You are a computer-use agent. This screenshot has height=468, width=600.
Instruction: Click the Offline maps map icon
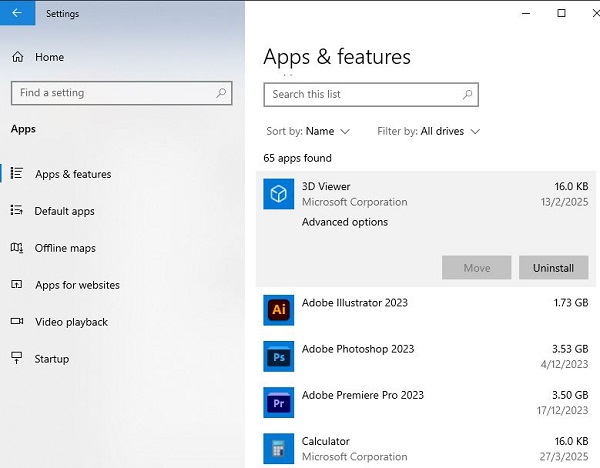tap(16, 248)
